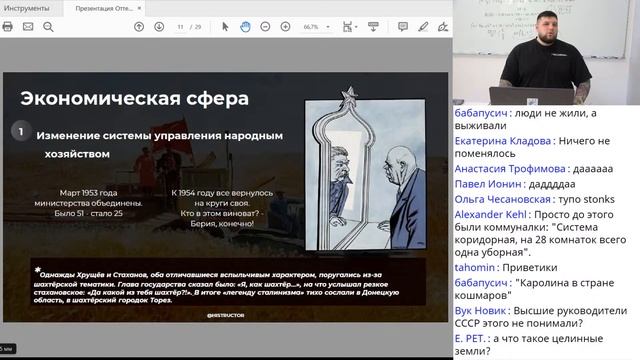
Task: Open the fit page options icon
Action: coord(349,27)
